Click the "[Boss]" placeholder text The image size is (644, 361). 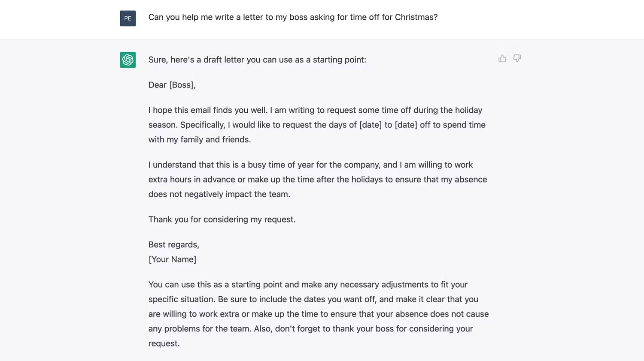pos(182,85)
